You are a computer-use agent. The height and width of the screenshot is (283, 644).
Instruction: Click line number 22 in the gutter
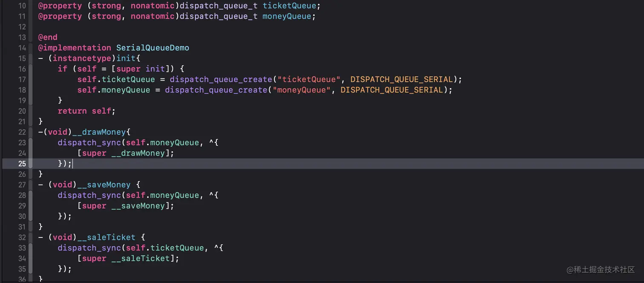(x=22, y=132)
